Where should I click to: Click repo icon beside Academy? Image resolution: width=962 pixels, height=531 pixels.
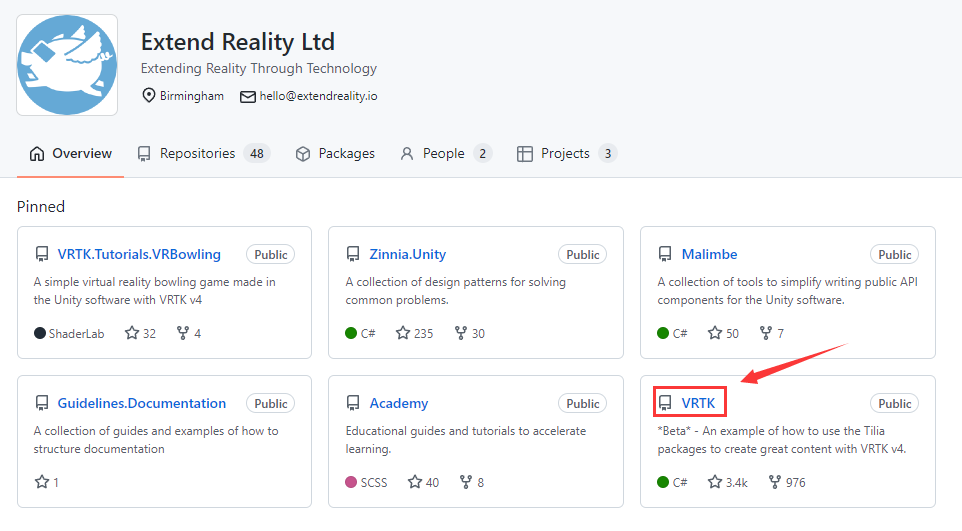[353, 403]
